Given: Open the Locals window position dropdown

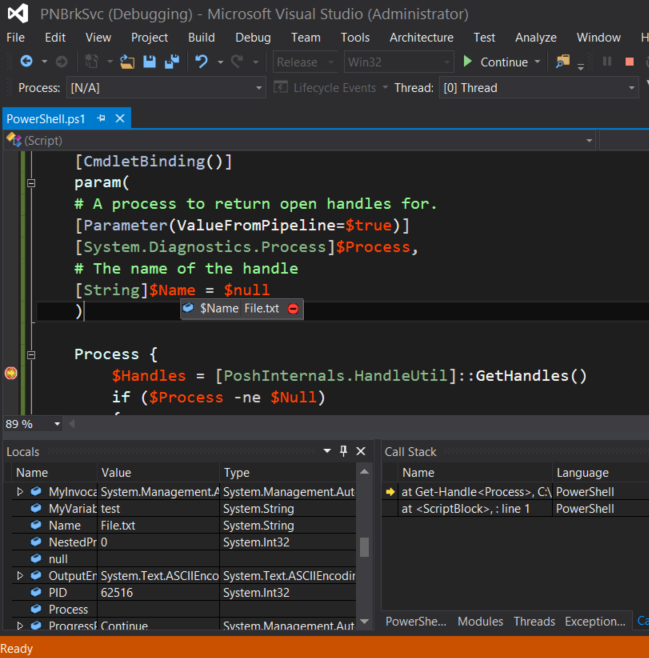Looking at the screenshot, I should coord(327,451).
